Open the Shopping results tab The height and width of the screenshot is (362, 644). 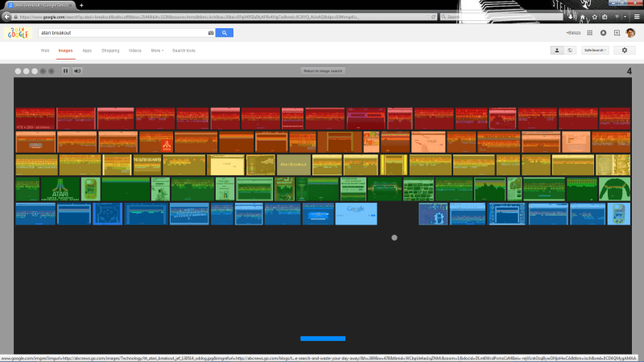tap(110, 51)
